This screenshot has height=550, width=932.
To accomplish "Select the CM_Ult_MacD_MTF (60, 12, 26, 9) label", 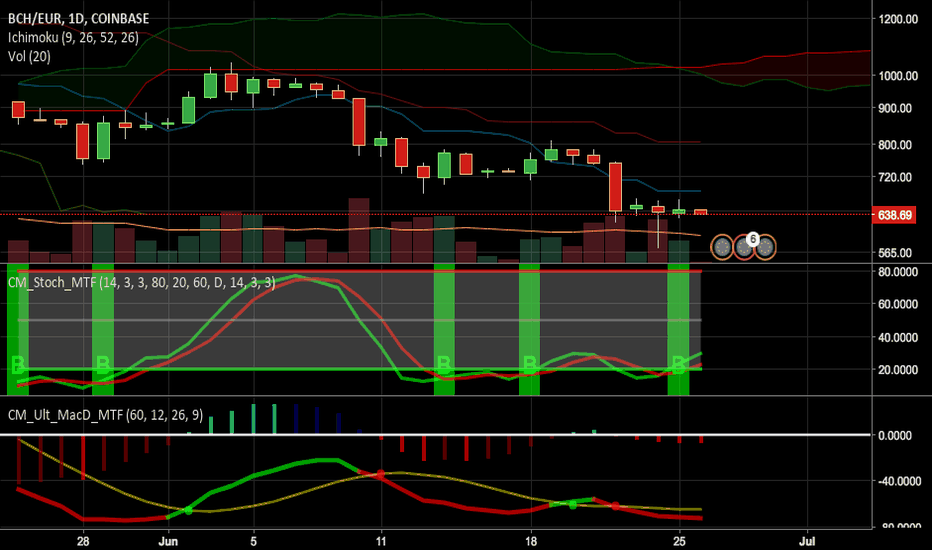I will pyautogui.click(x=105, y=415).
